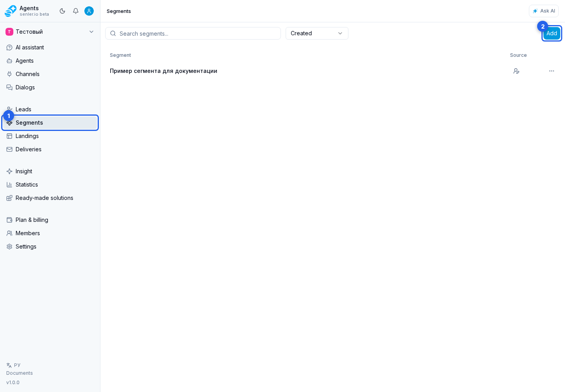Toggle dark mode moon icon
565x392 pixels.
coord(62,11)
